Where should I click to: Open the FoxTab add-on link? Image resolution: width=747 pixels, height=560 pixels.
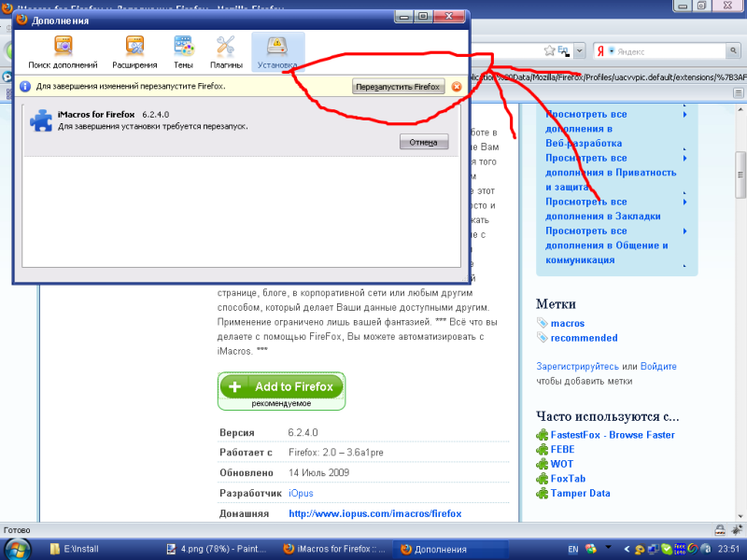(x=568, y=479)
